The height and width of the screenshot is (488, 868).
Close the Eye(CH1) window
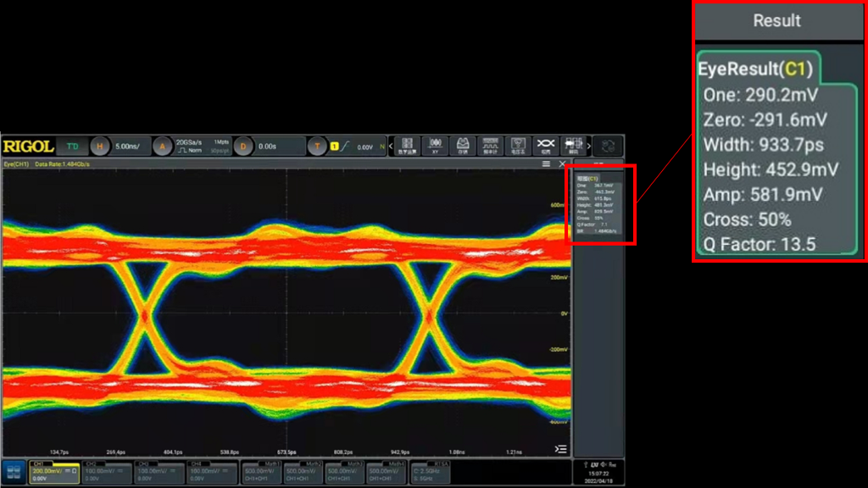(x=562, y=164)
